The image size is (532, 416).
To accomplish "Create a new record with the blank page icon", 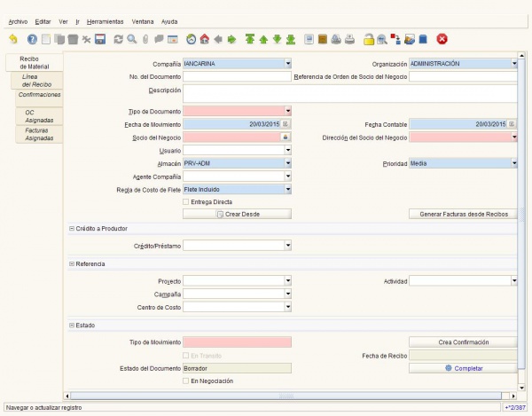I will (46, 39).
